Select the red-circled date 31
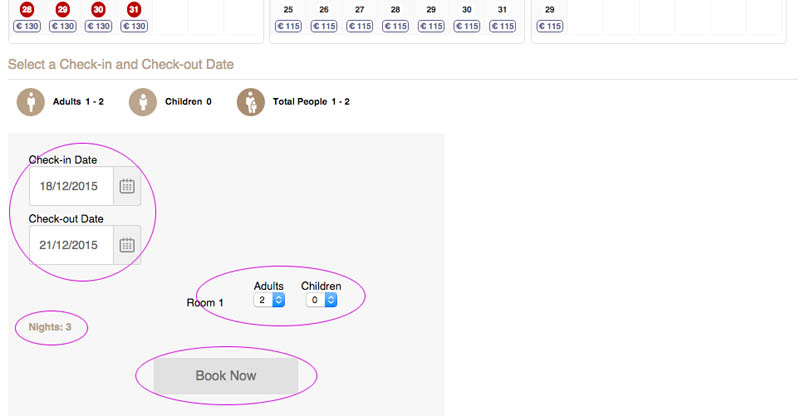Image resolution: width=800 pixels, height=416 pixels. (x=134, y=9)
